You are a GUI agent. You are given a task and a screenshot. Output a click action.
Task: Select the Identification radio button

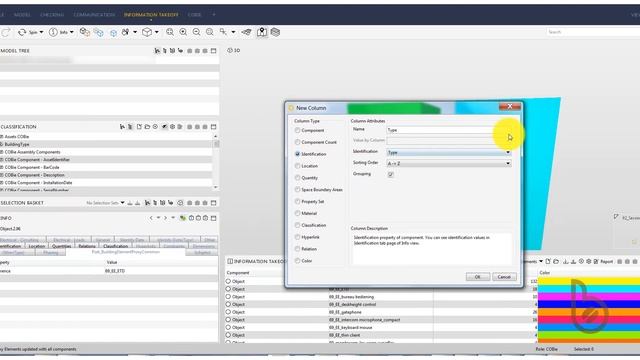coord(297,154)
